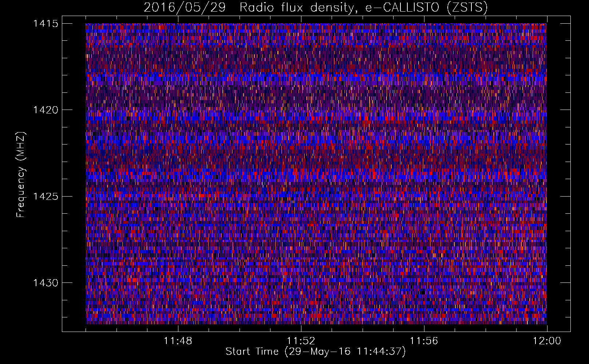Select the 1430 frequency axis label
The width and height of the screenshot is (589, 364).
coord(46,283)
